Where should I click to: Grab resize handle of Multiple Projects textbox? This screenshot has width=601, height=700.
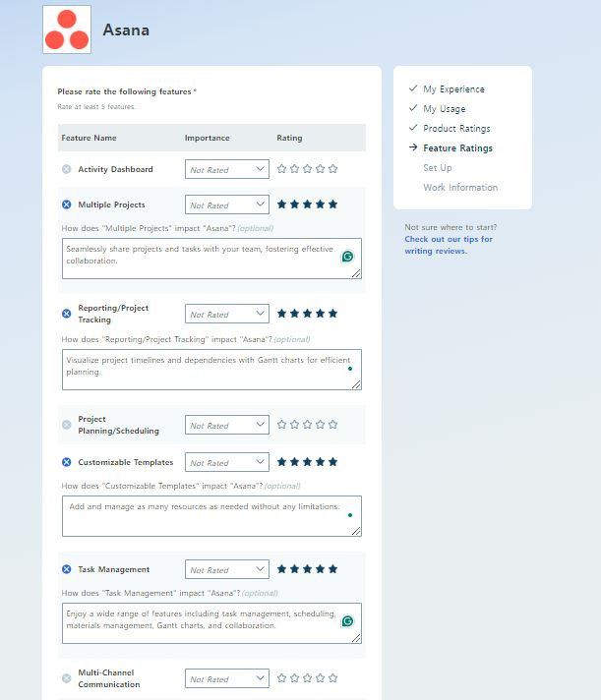tap(356, 273)
